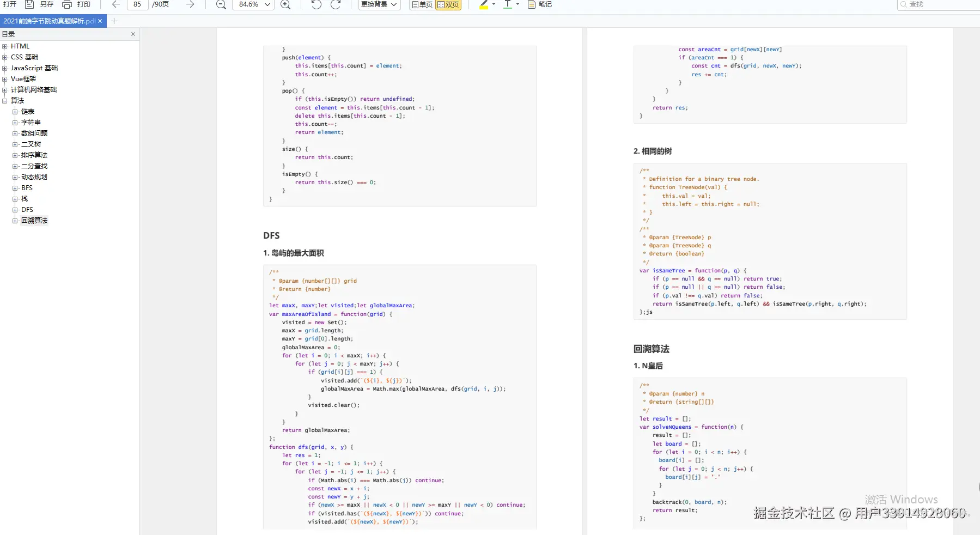Select the 2021前端字节跳动真题解析 PDF tab

click(49, 21)
